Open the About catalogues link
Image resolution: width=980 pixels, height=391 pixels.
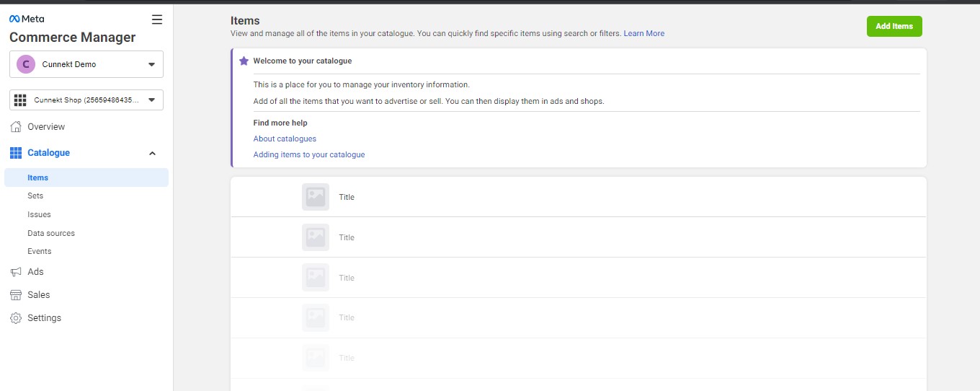coord(285,139)
